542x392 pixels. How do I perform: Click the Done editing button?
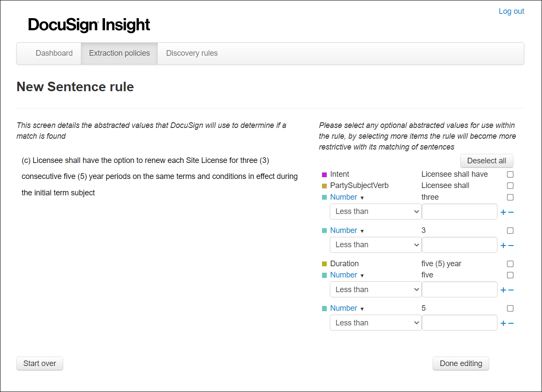coord(461,363)
